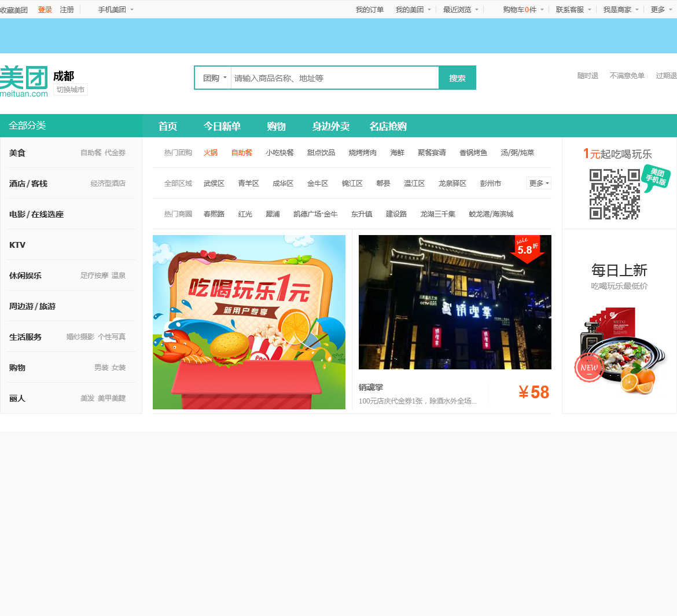Click the 美甲美睫 subcategory link

click(x=112, y=398)
